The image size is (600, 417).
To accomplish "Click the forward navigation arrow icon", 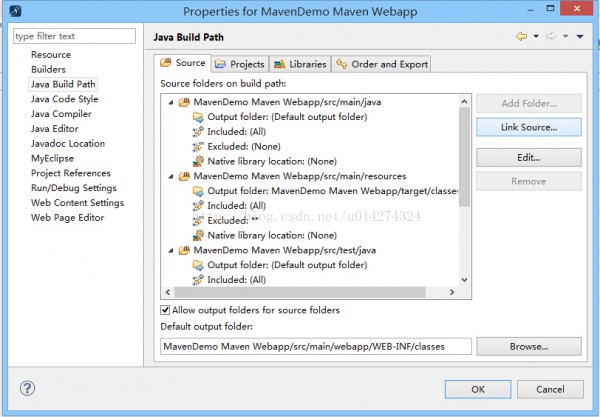I will (551, 36).
